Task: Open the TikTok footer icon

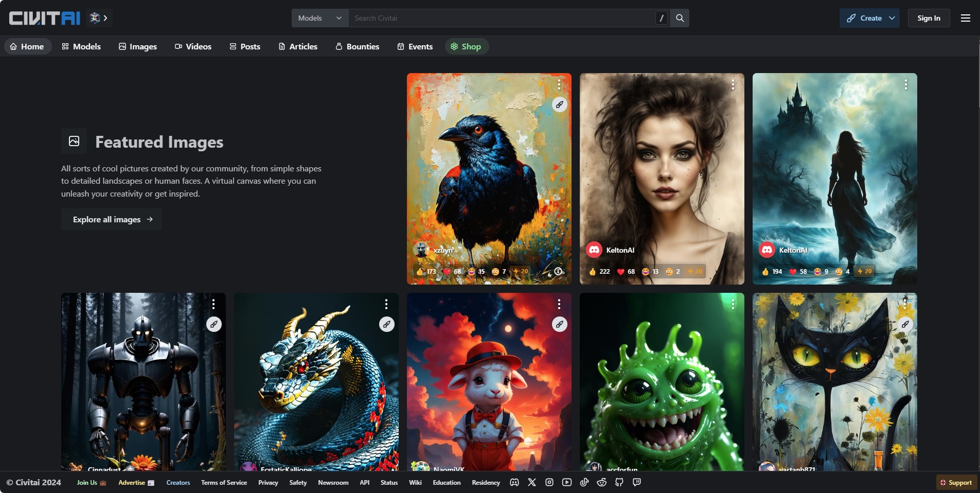Action: (x=584, y=482)
